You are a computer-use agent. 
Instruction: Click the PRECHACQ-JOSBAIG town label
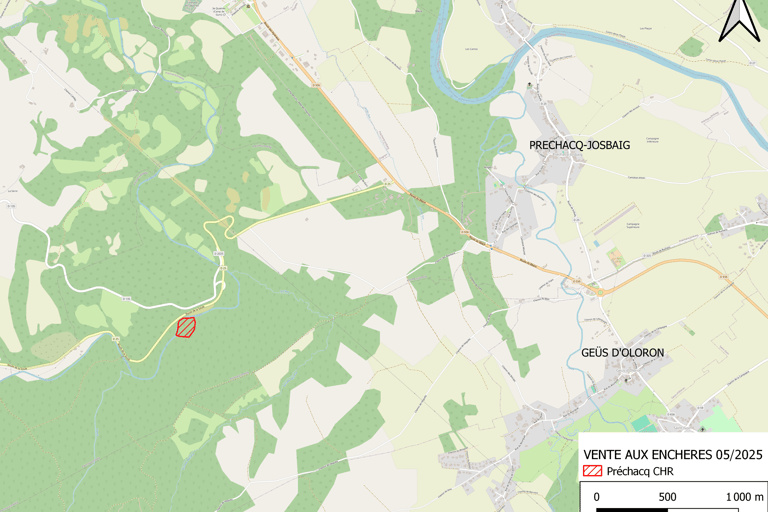pos(579,145)
